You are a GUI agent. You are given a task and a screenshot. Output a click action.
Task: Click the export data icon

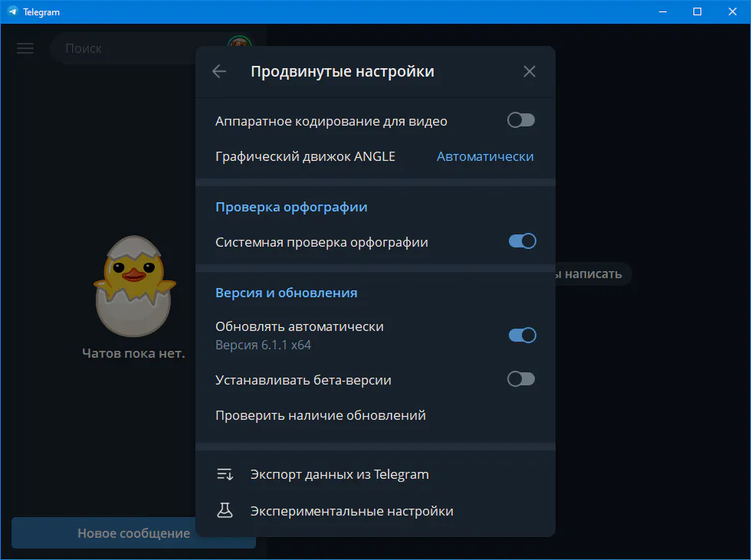(x=225, y=474)
